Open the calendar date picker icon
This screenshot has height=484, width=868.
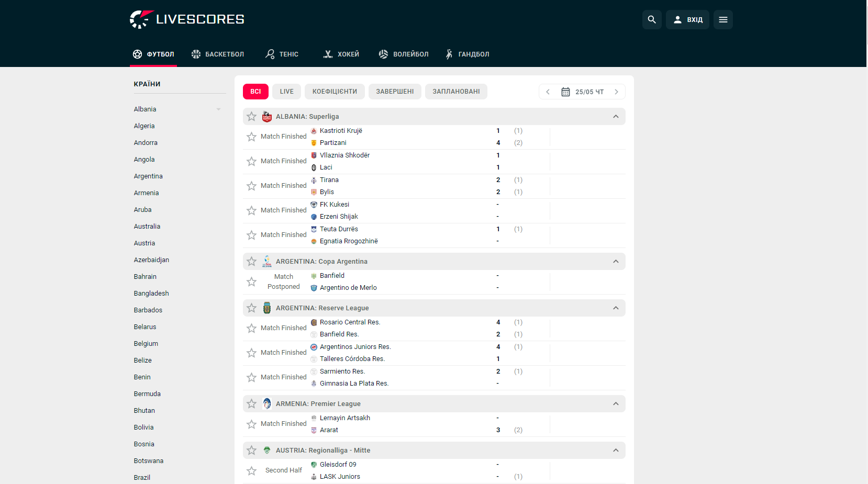click(565, 92)
